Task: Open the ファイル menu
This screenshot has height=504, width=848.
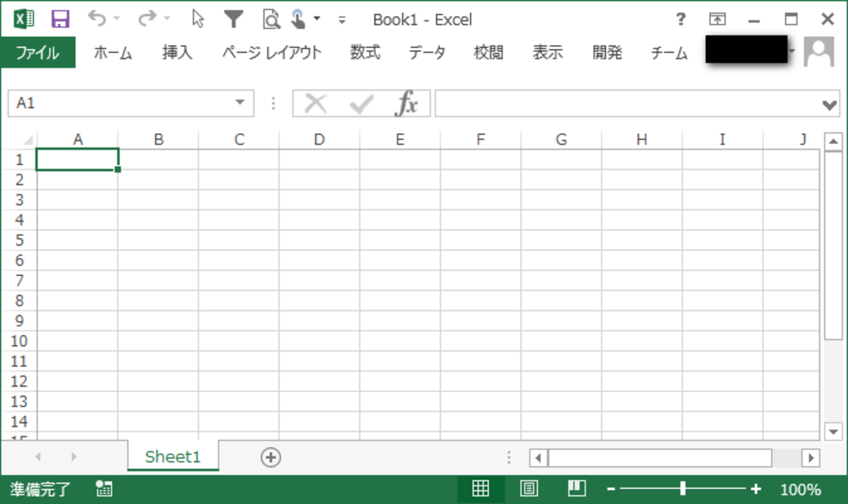Action: point(37,53)
